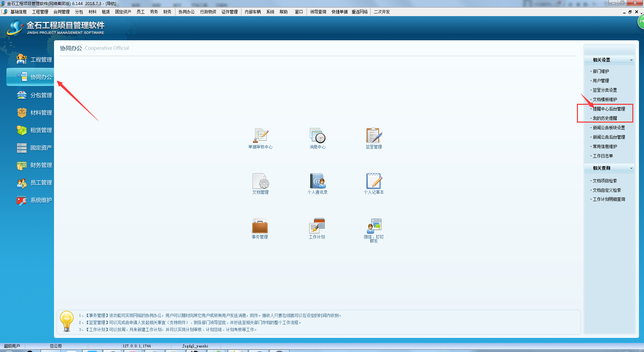Click the 127.0.0.1,1744 status entry
Viewport: 644px width, 352px height.
137,346
